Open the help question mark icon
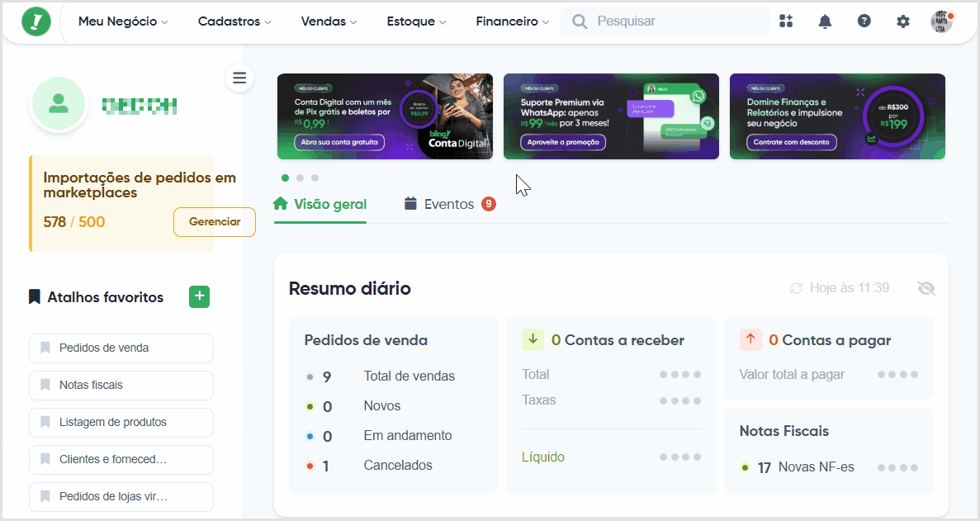Viewport: 980px width, 521px height. [x=864, y=21]
